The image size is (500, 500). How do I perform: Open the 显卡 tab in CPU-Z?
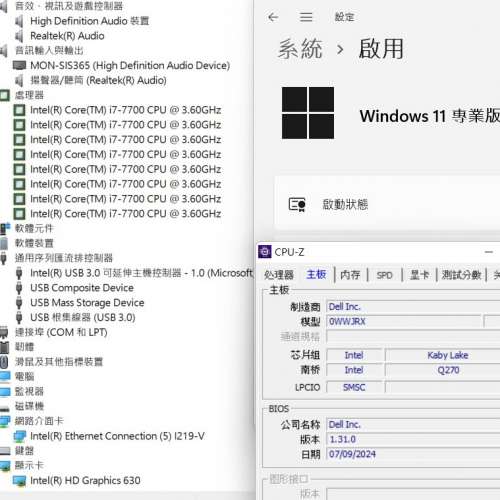coord(419,275)
